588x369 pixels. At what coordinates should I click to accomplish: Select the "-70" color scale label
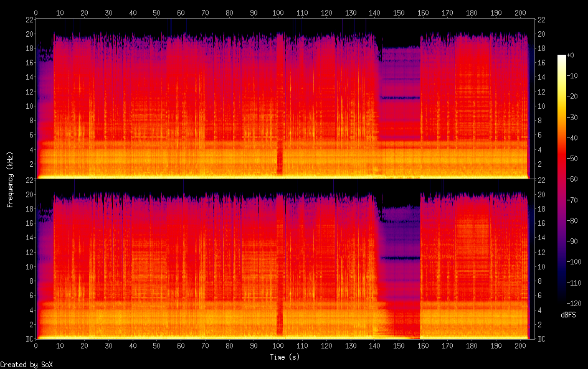pos(572,200)
